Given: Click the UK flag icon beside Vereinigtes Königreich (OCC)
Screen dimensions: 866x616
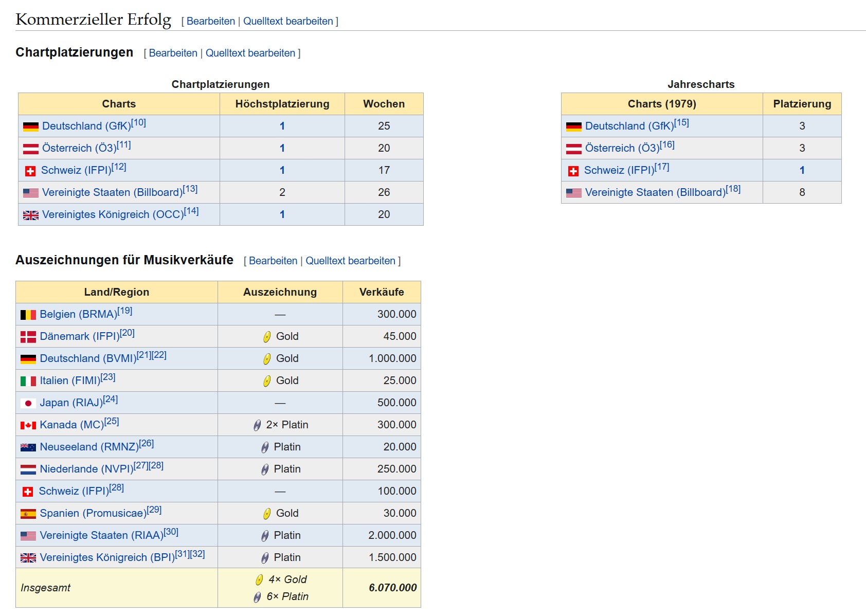Looking at the screenshot, I should pyautogui.click(x=31, y=215).
